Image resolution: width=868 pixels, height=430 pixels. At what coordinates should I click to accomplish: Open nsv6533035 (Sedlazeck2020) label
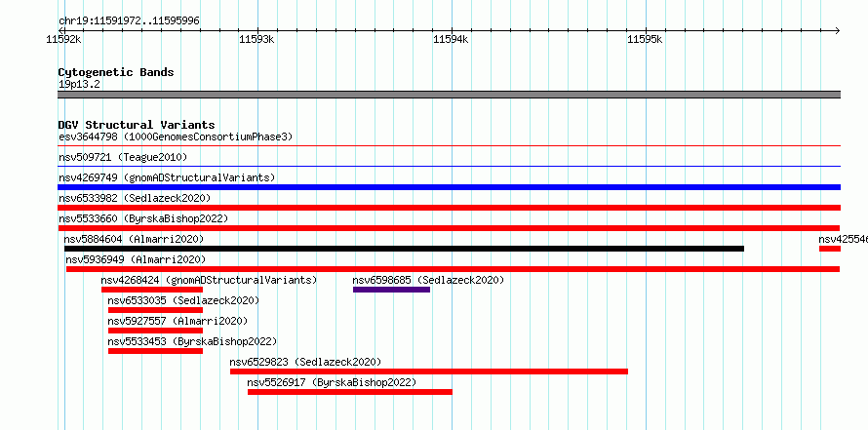[183, 300]
